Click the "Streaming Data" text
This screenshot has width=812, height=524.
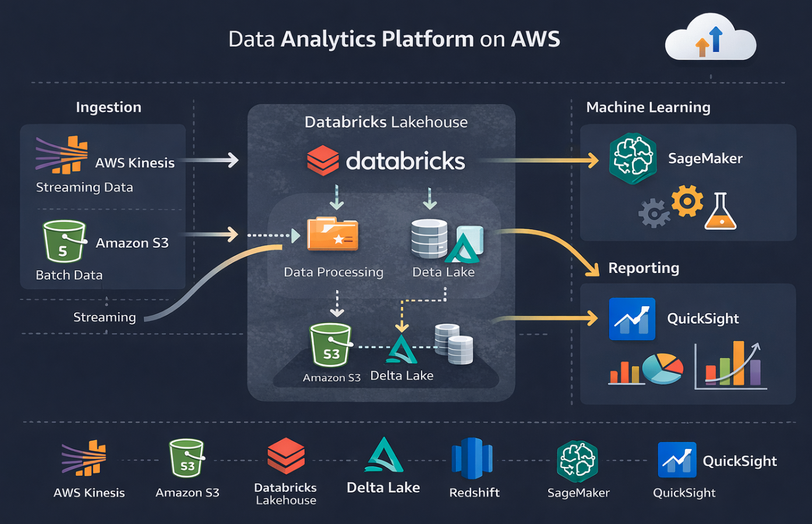point(84,187)
